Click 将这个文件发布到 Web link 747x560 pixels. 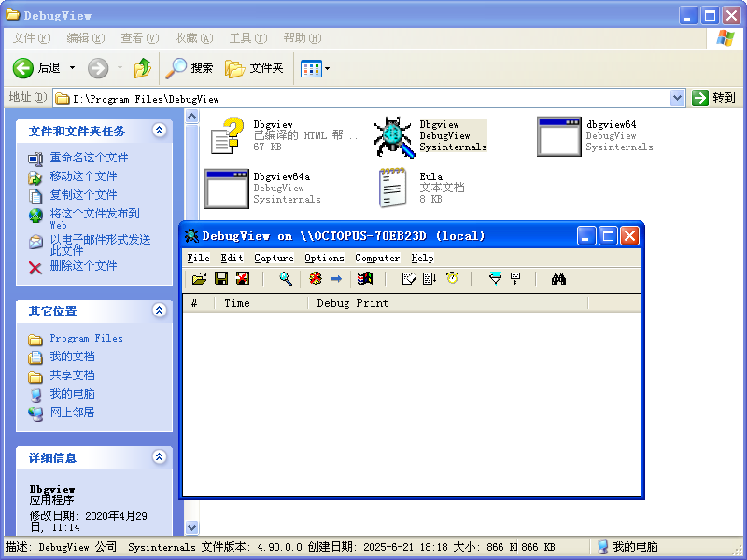95,218
